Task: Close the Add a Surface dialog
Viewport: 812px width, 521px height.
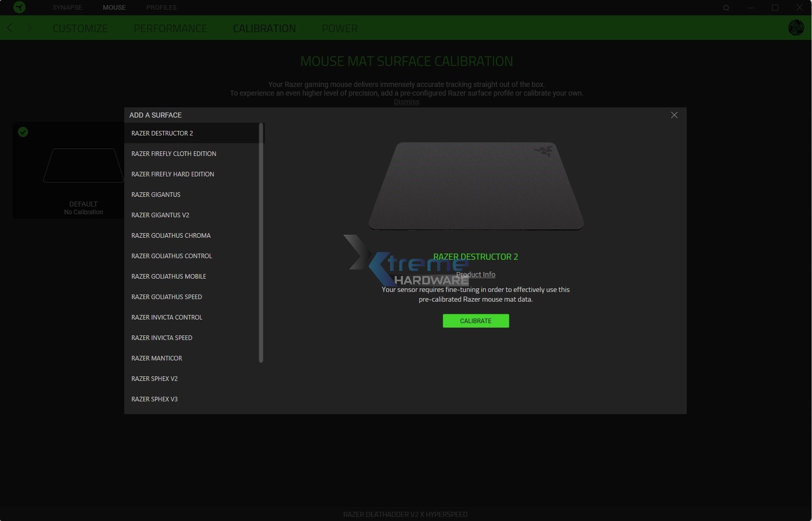Action: point(674,115)
